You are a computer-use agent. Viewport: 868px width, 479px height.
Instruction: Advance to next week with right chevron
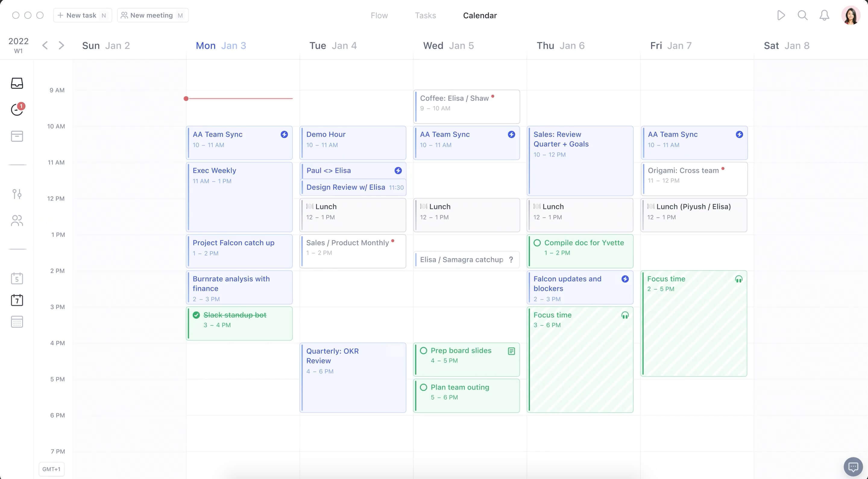pyautogui.click(x=61, y=45)
